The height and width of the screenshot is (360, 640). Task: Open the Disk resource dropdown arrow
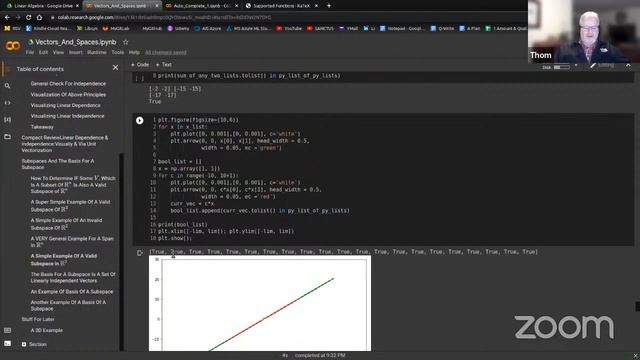click(576, 65)
